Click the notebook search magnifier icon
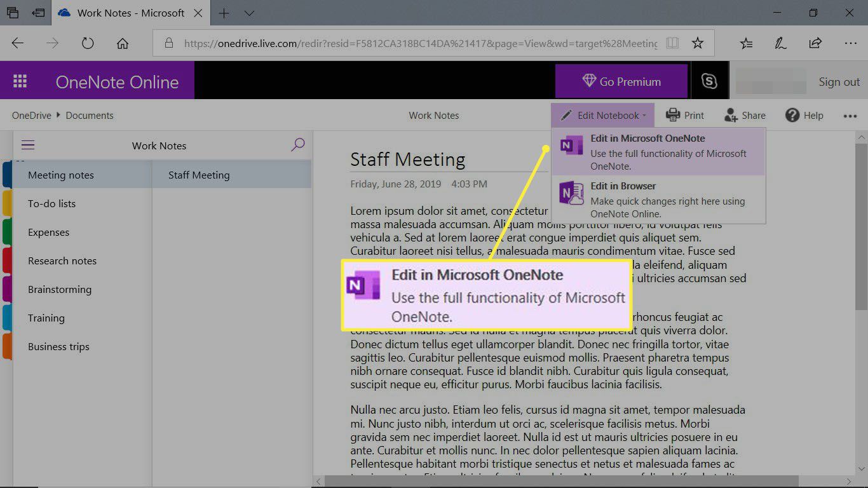Screen dimensions: 868x488 297,146
